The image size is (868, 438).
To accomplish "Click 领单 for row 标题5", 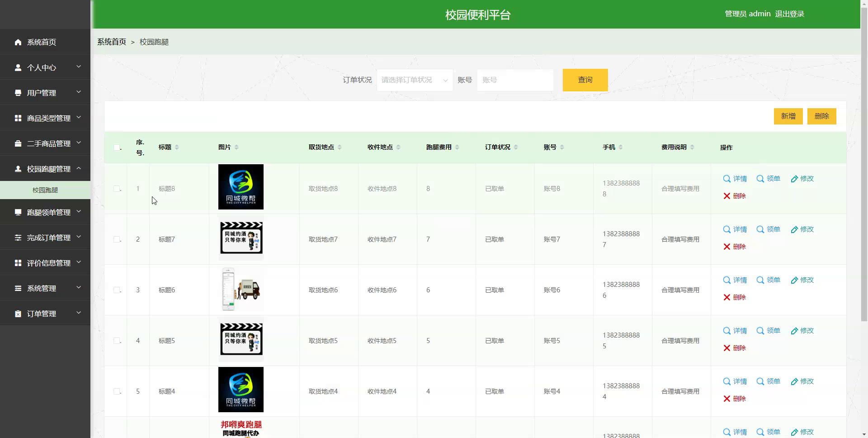I will click(x=769, y=331).
